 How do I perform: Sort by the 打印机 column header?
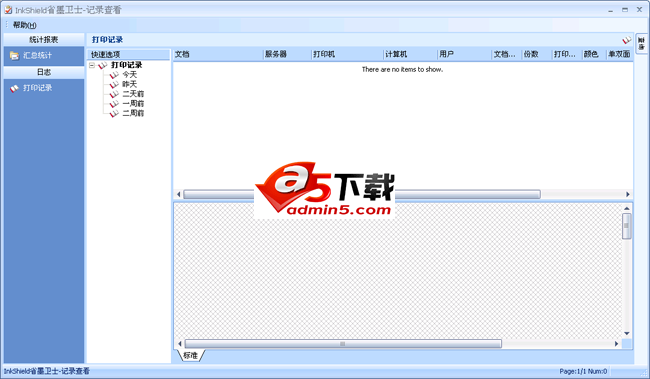[x=347, y=54]
